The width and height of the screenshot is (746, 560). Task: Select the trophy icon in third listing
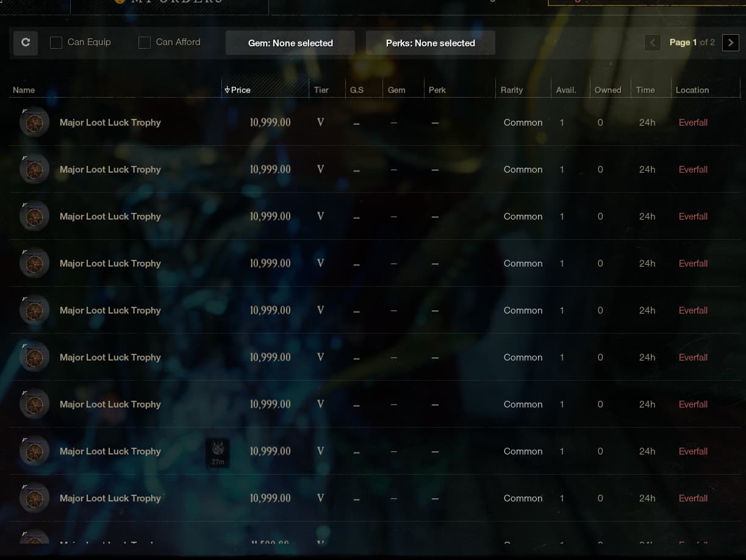tap(34, 217)
